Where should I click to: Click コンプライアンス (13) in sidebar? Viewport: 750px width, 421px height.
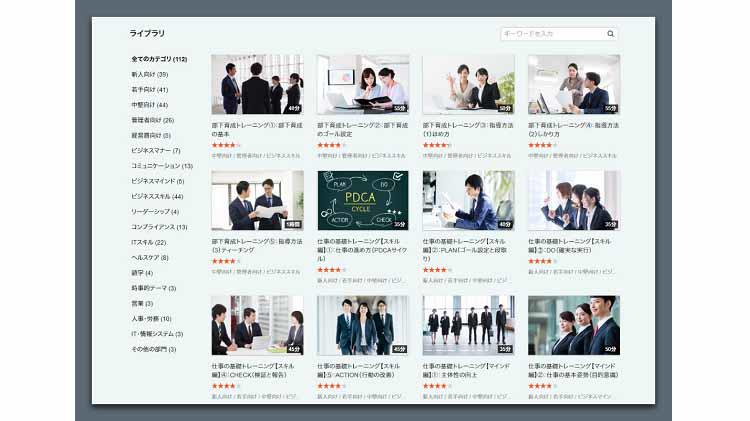(159, 227)
